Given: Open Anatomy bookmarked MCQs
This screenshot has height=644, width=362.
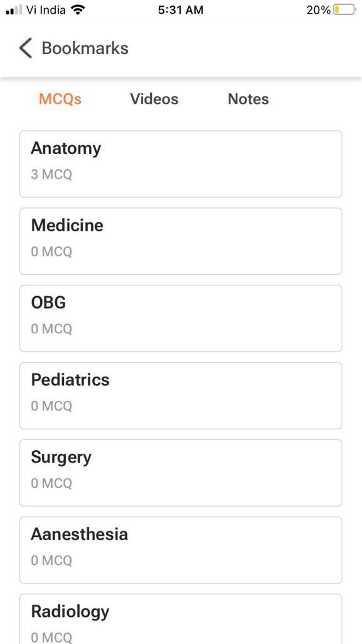Looking at the screenshot, I should (x=181, y=164).
